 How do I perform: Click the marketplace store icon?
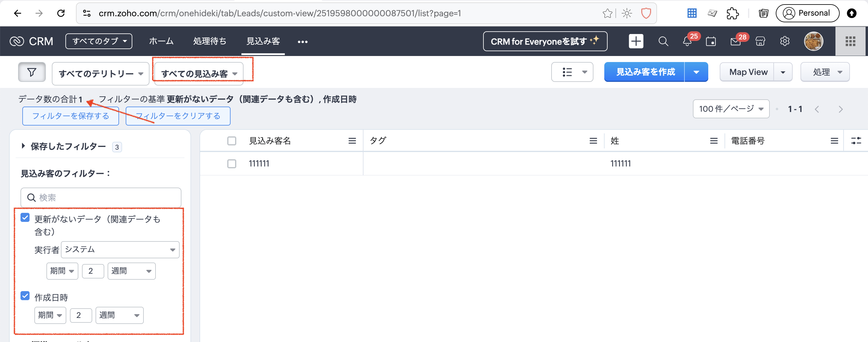coord(760,42)
